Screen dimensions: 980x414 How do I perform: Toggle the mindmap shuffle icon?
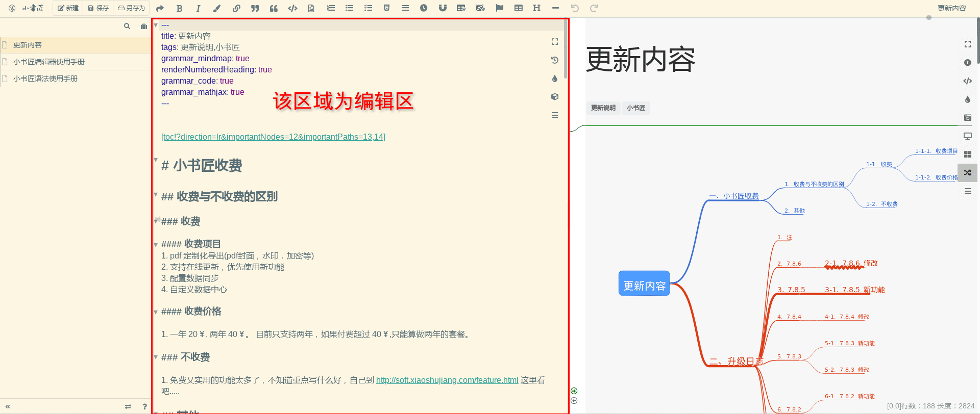tap(968, 173)
